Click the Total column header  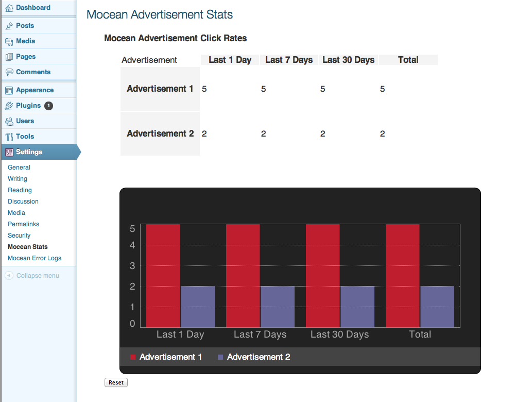coord(408,60)
